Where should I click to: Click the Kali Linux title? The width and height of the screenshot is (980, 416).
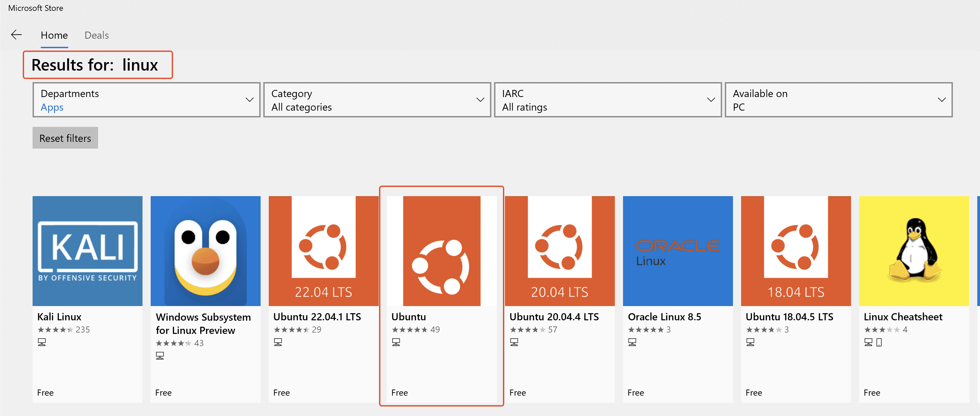59,317
